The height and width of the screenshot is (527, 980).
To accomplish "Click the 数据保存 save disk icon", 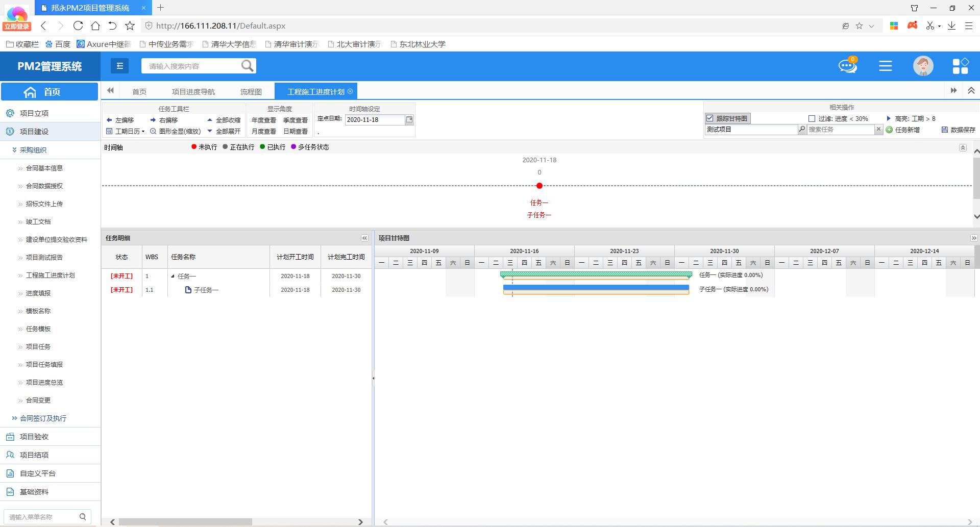I will coord(944,130).
